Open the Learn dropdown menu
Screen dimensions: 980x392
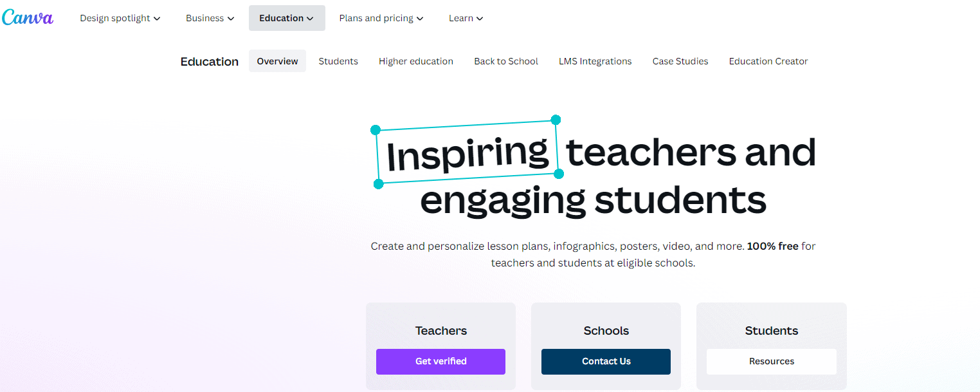click(x=466, y=18)
